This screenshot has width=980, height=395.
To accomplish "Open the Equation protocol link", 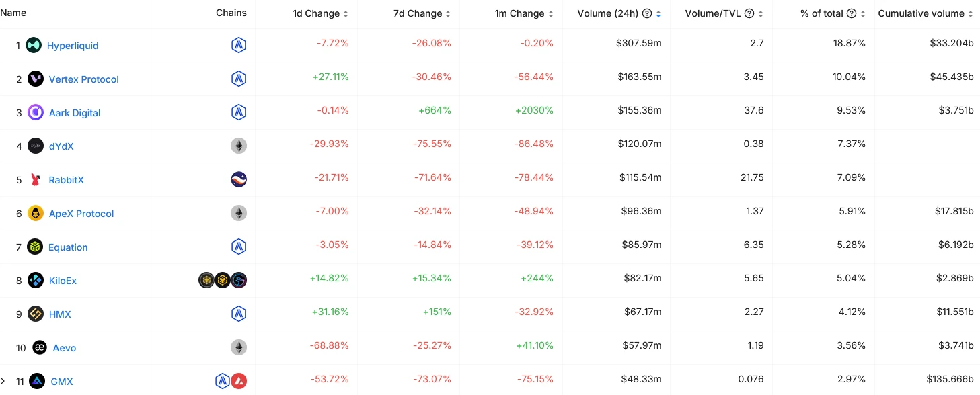I will point(68,247).
